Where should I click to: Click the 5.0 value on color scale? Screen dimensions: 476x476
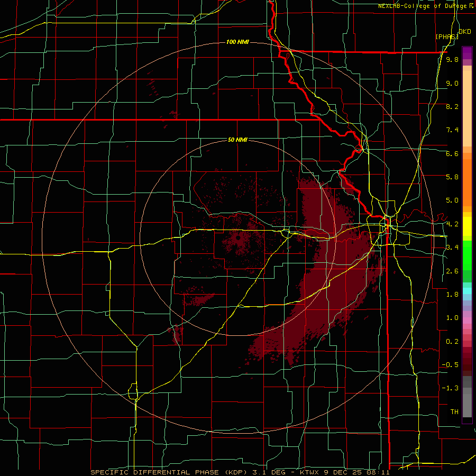point(452,200)
